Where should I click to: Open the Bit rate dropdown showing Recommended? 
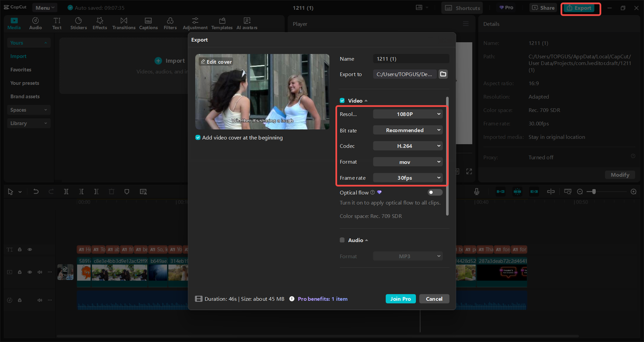pyautogui.click(x=408, y=130)
